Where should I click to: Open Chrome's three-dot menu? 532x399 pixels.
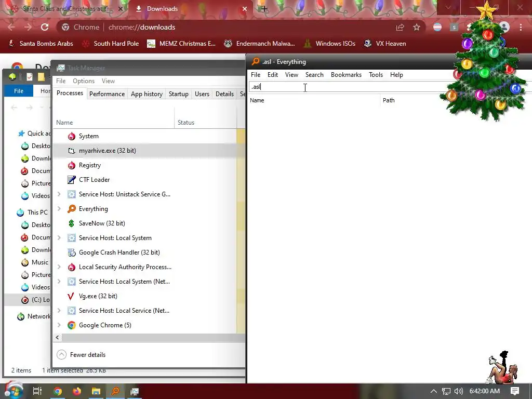[521, 27]
